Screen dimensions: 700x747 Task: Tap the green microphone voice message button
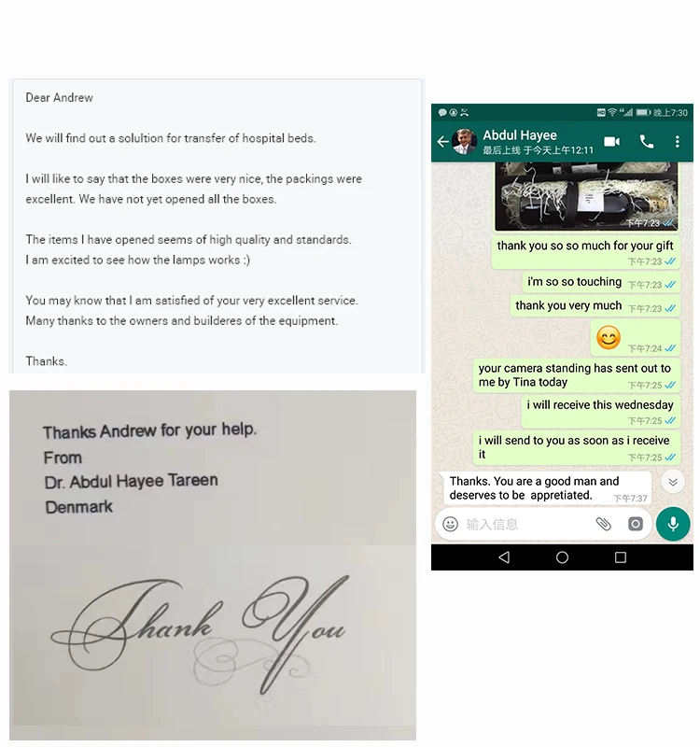click(x=673, y=524)
